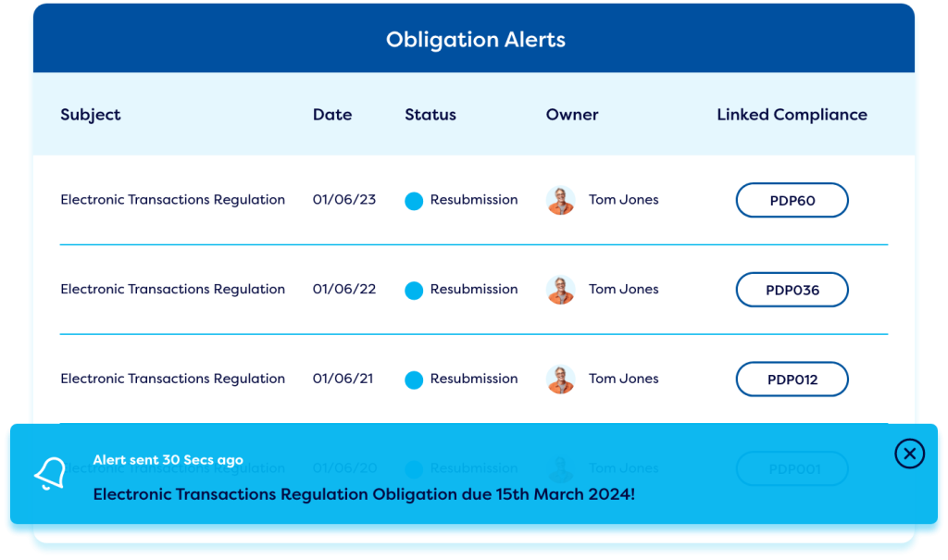Click the blue status dot for the 01/06/21 alert
This screenshot has width=948, height=560.
coord(414,379)
